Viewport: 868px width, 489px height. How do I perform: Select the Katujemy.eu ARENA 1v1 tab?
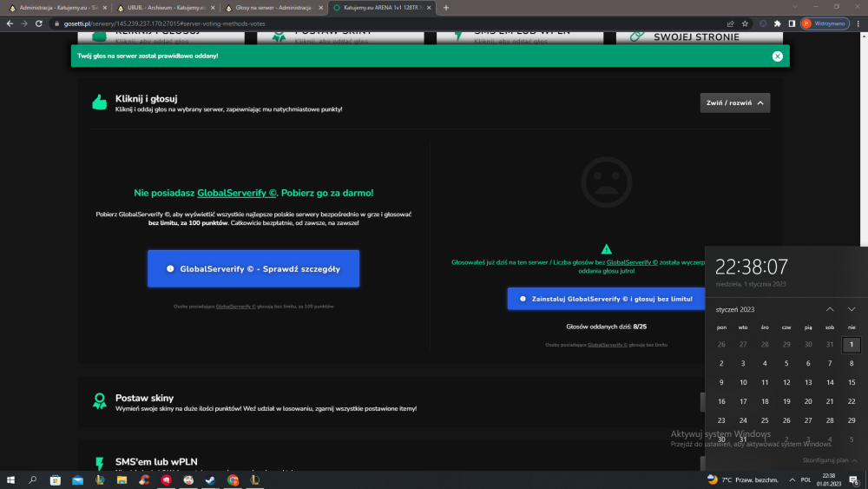(x=381, y=8)
